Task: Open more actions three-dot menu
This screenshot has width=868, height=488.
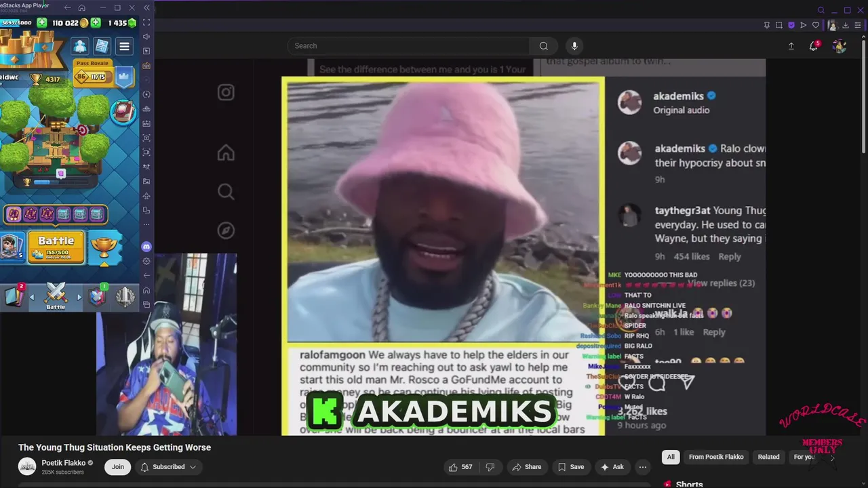Action: 643,467
